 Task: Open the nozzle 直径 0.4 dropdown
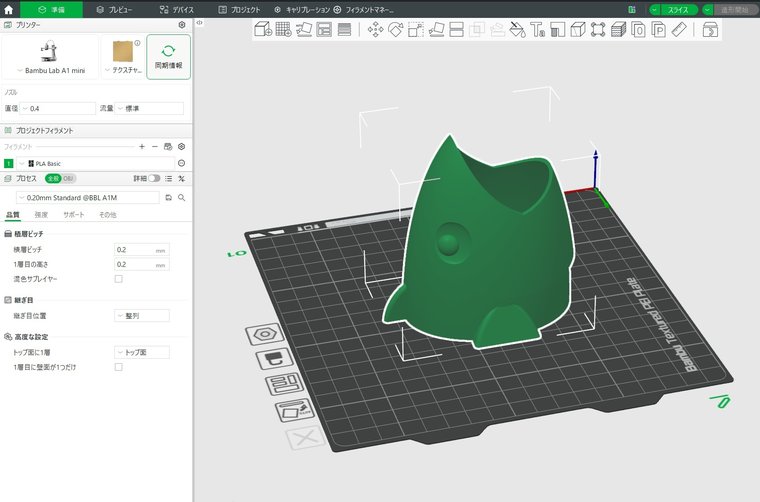coord(58,109)
